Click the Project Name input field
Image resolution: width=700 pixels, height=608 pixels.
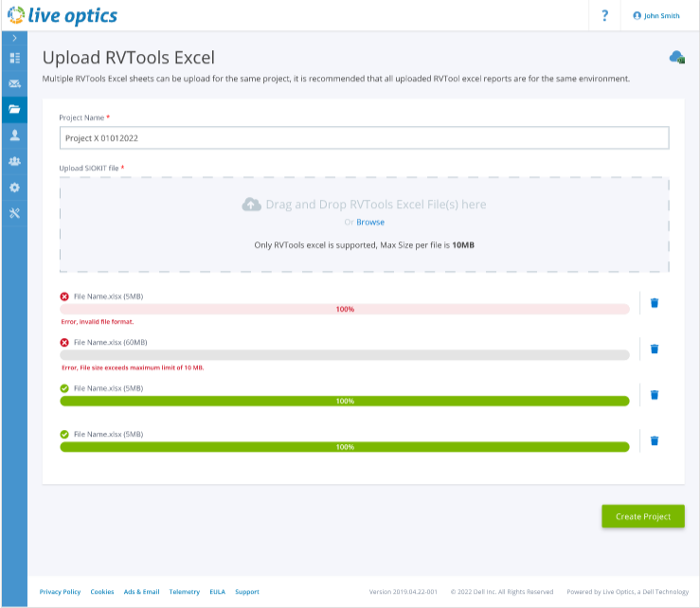coord(364,137)
